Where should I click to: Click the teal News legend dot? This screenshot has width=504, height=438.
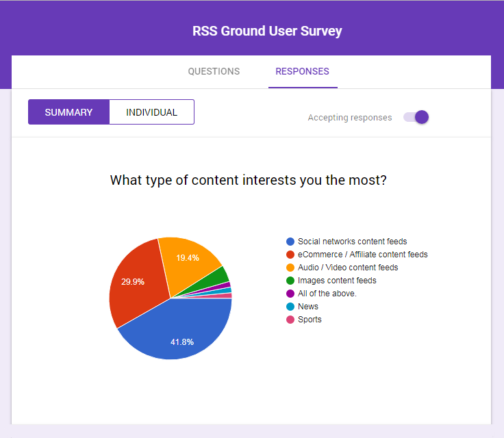coord(290,307)
